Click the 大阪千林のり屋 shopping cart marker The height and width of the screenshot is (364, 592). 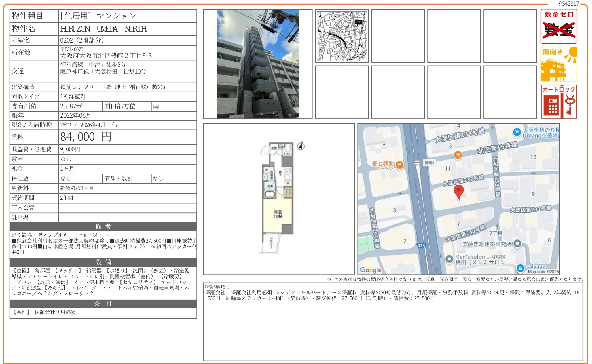[x=517, y=132]
